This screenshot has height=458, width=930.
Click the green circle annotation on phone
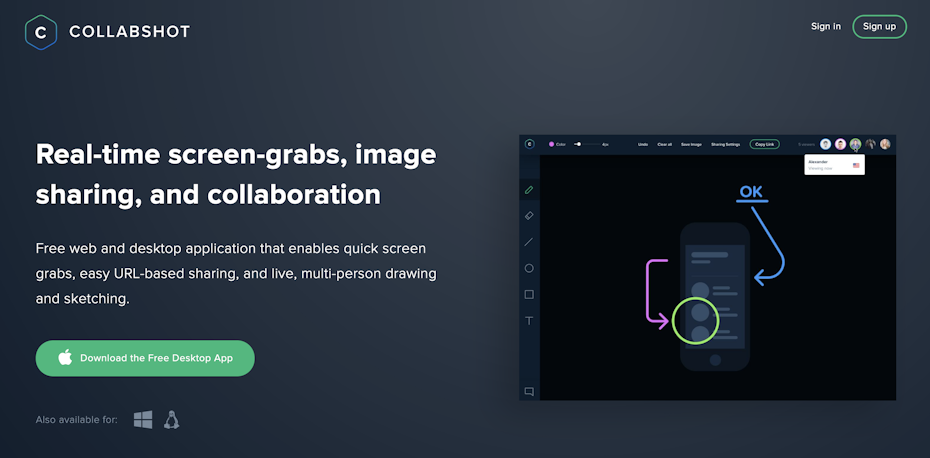[695, 321]
